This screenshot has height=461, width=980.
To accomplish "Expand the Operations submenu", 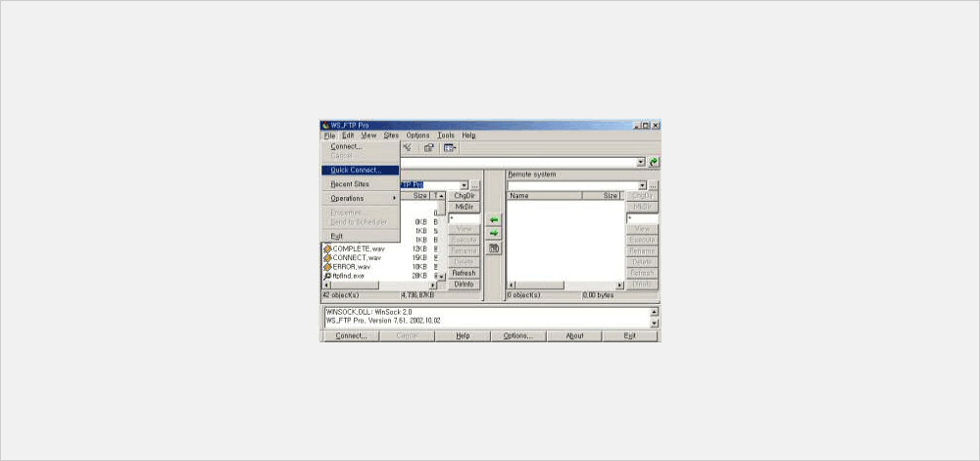I will pyautogui.click(x=360, y=198).
